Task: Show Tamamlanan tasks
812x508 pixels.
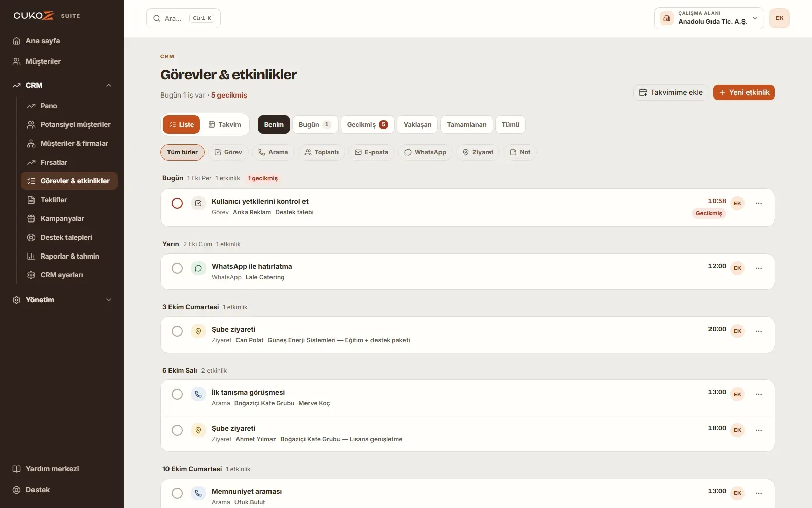Action: tap(466, 124)
